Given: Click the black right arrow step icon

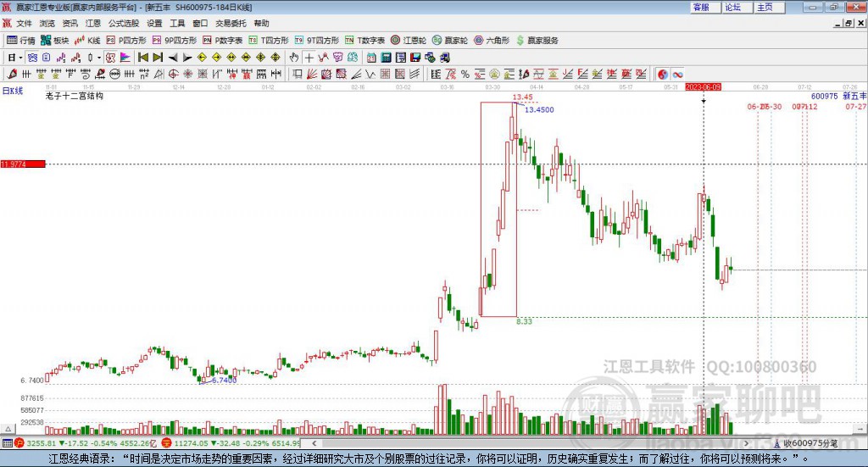Looking at the screenshot, I should 187,58.
